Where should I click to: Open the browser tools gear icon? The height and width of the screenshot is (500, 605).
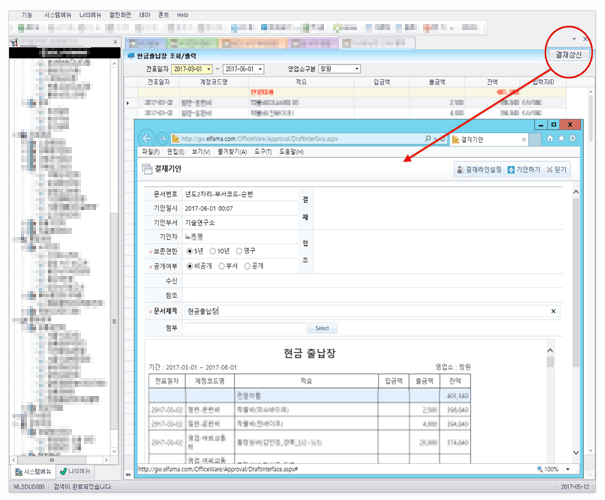click(573, 139)
